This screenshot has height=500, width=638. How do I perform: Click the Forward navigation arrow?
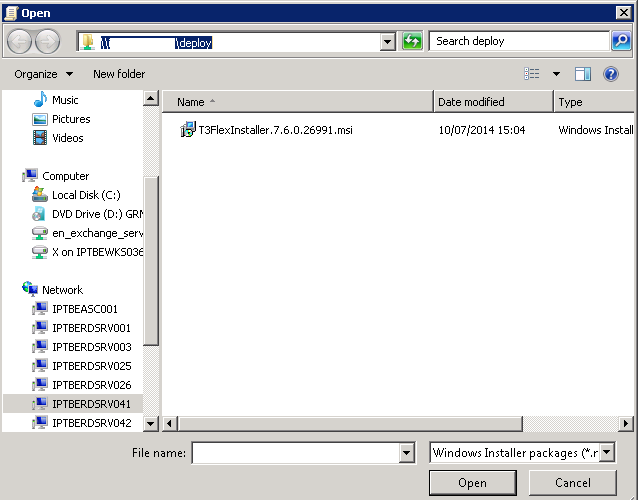[x=48, y=41]
